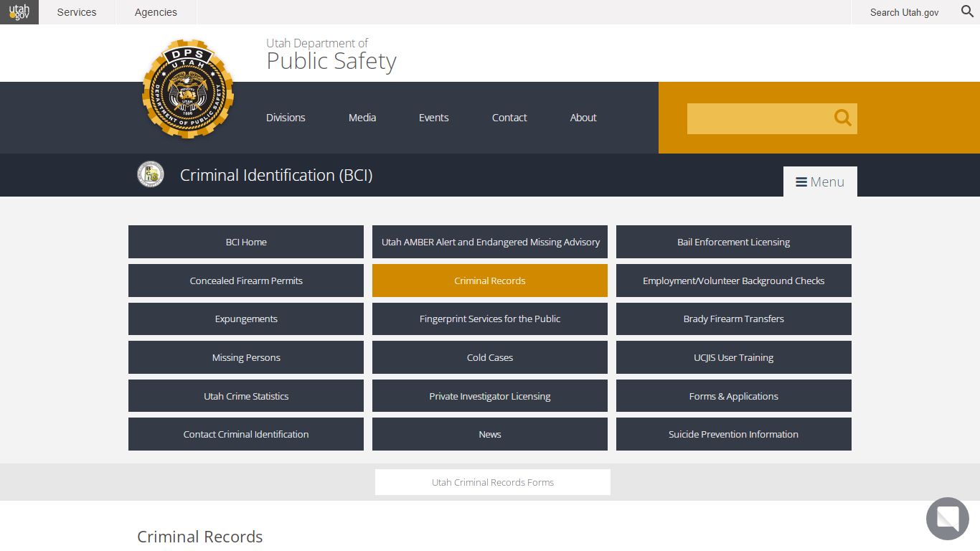This screenshot has height=551, width=980.
Task: Open Fingerprint Services for the Public
Action: [x=490, y=319]
